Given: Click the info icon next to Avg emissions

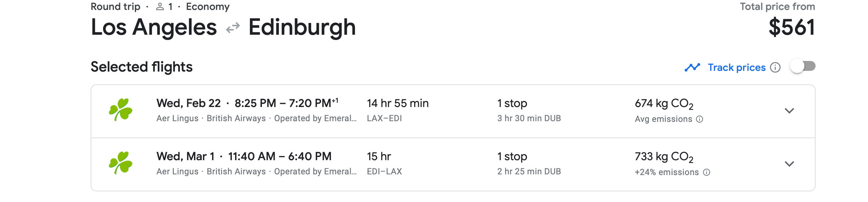Looking at the screenshot, I should click(699, 119).
